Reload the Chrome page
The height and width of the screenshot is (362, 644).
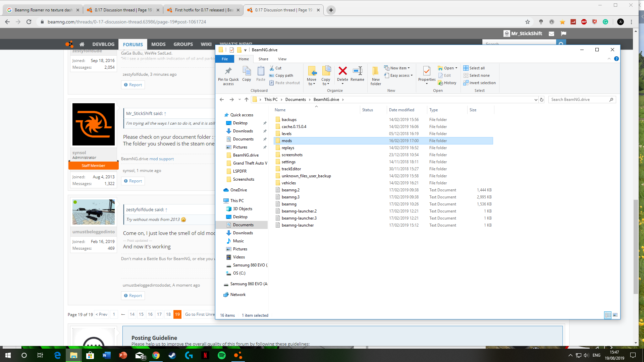[29, 22]
